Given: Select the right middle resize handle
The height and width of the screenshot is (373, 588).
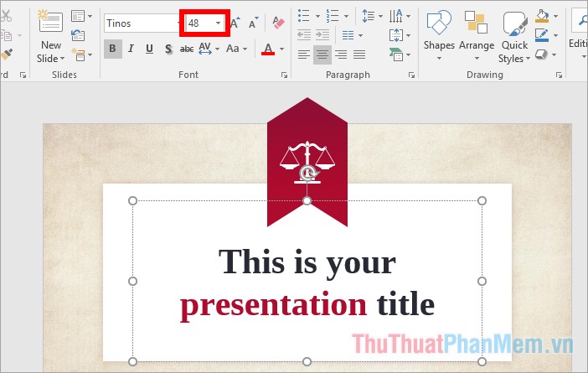Looking at the screenshot, I should [x=482, y=281].
